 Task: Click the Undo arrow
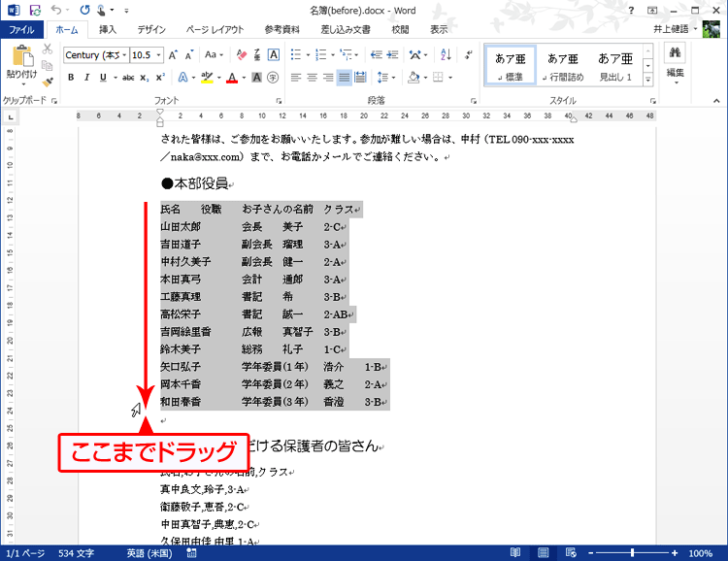tap(56, 10)
